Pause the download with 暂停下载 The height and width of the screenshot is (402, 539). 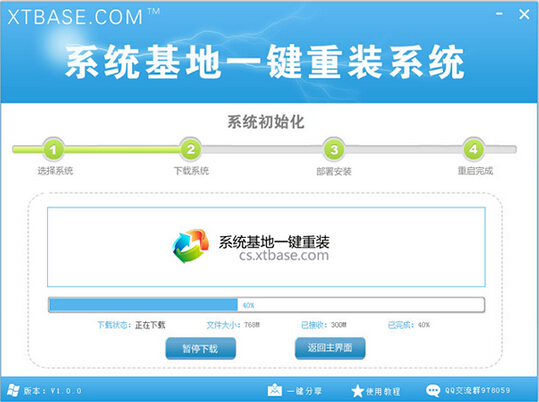[200, 348]
